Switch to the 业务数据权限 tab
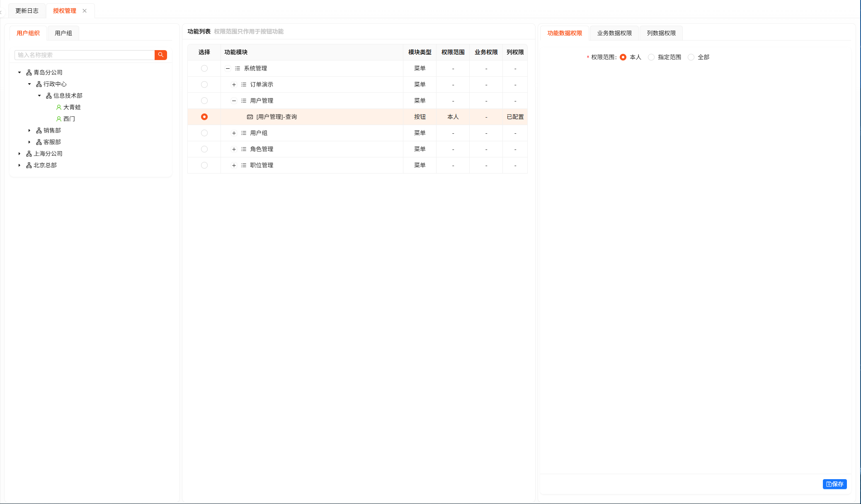Screen dimensions: 861x504 (614, 33)
